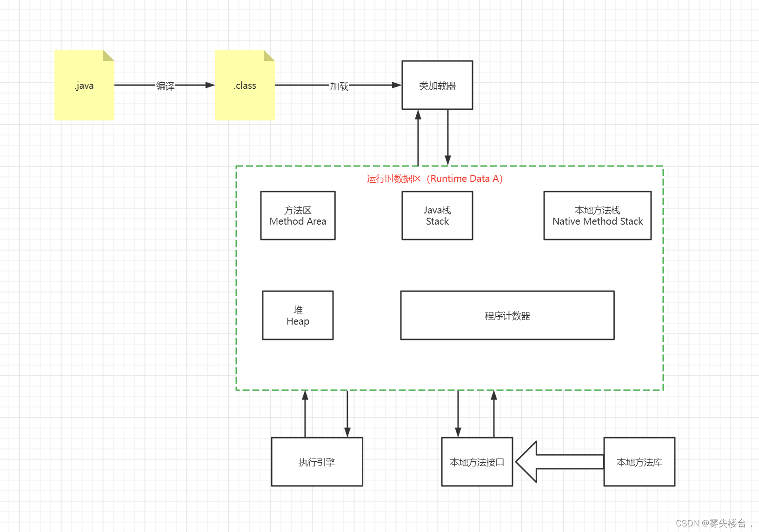
Task: Select the 方法区 Method Area box
Action: pos(298,216)
